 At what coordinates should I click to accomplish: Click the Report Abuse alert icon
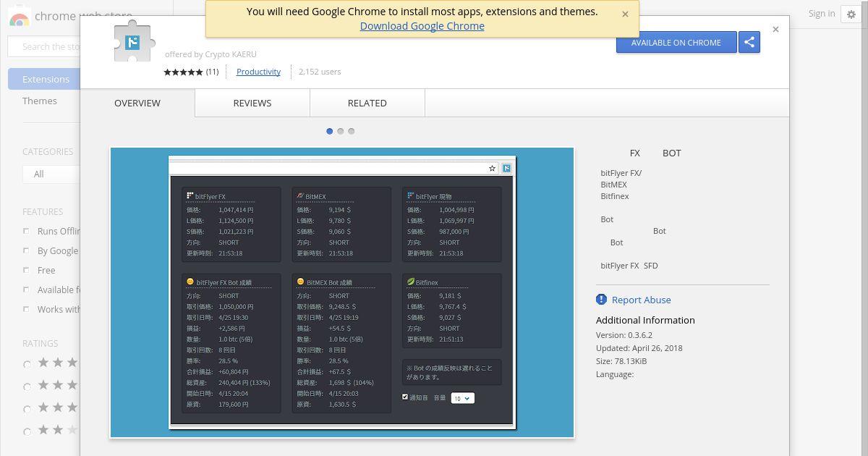601,300
